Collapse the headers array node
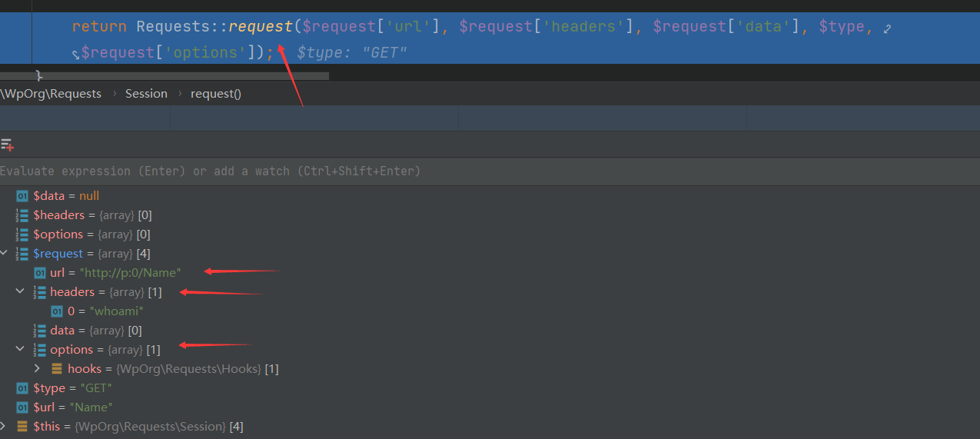 (x=21, y=292)
